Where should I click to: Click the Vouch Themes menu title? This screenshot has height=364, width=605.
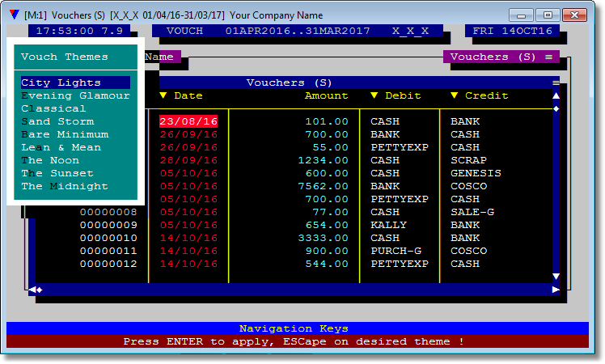coord(65,57)
